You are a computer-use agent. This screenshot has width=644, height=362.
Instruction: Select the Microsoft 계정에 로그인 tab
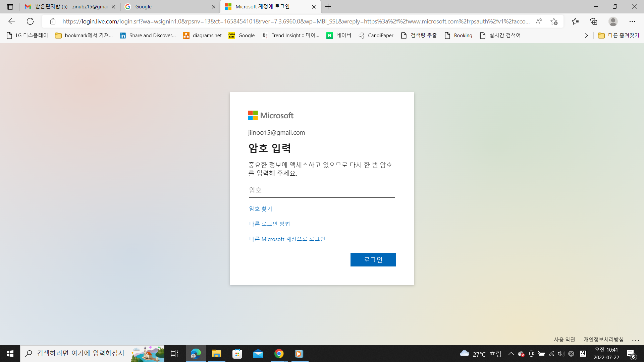click(270, 7)
